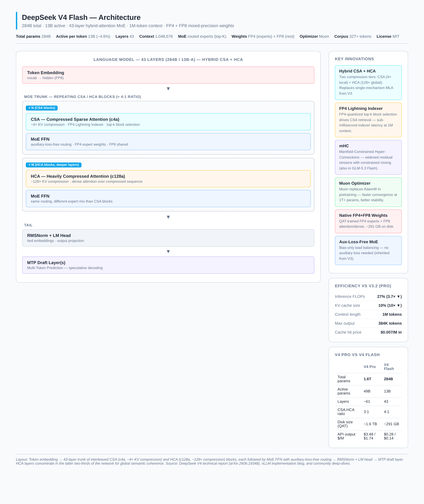Open the Native FP4+FP8 Weights card
The image size is (424, 504).
point(368,221)
